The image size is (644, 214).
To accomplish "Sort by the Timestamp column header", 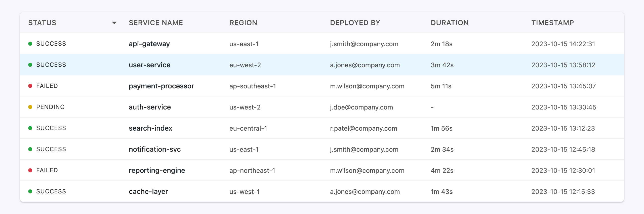I will click(552, 23).
